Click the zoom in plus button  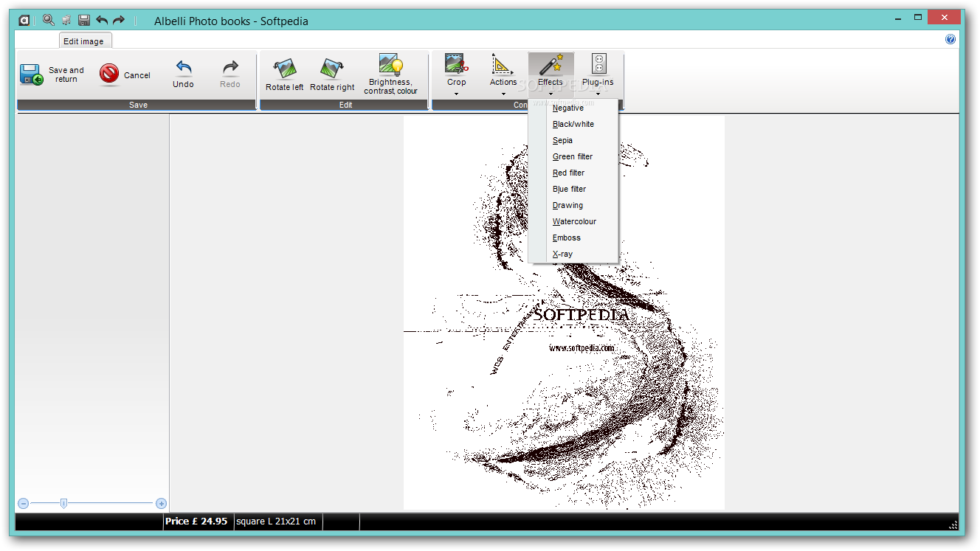161,503
